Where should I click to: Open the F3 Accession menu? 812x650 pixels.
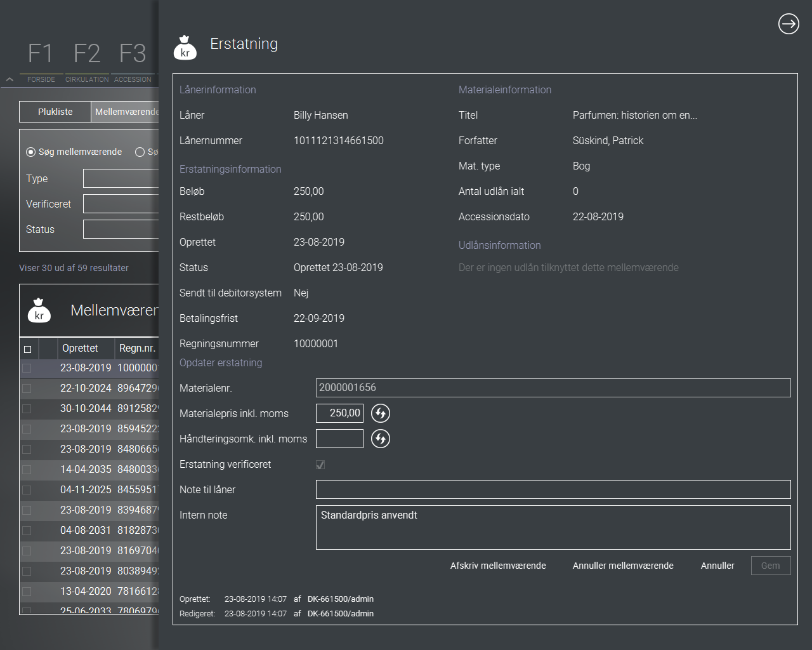tap(133, 61)
